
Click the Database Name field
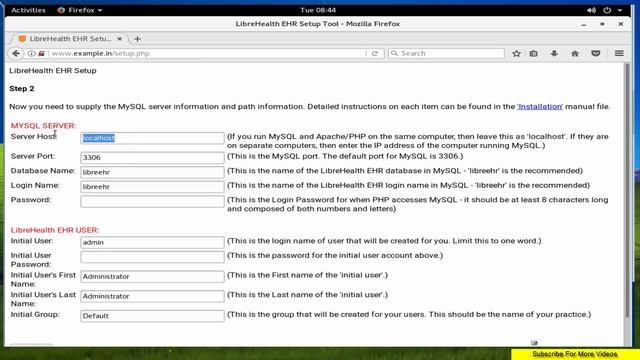[152, 172]
